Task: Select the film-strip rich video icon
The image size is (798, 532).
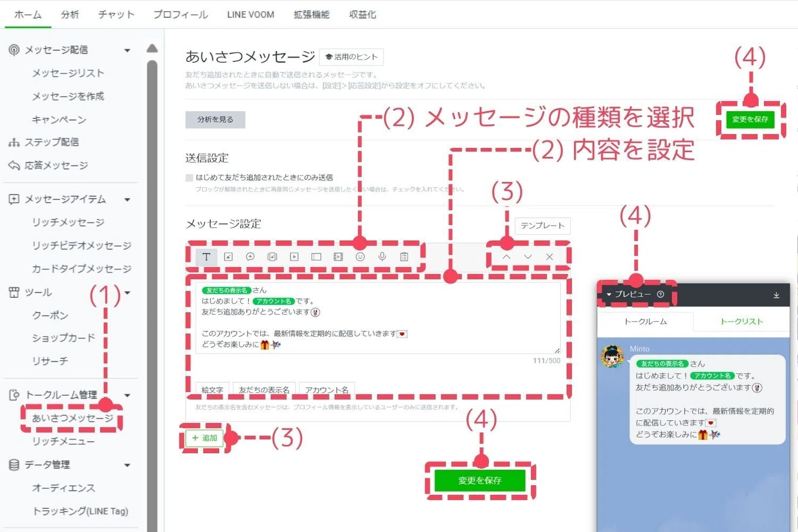Action: [x=338, y=257]
